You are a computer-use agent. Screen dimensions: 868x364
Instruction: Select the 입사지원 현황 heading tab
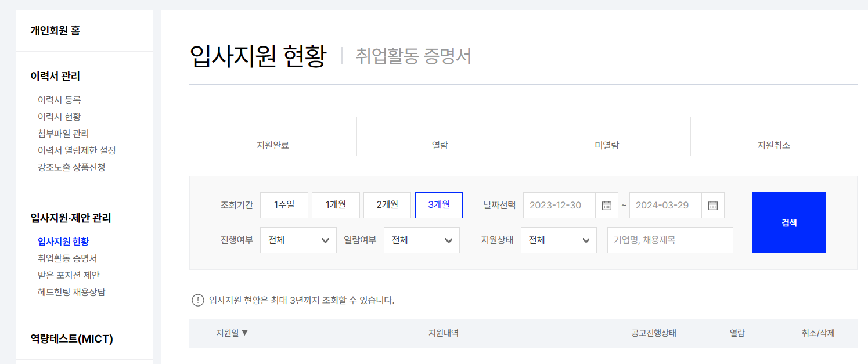[x=258, y=56]
